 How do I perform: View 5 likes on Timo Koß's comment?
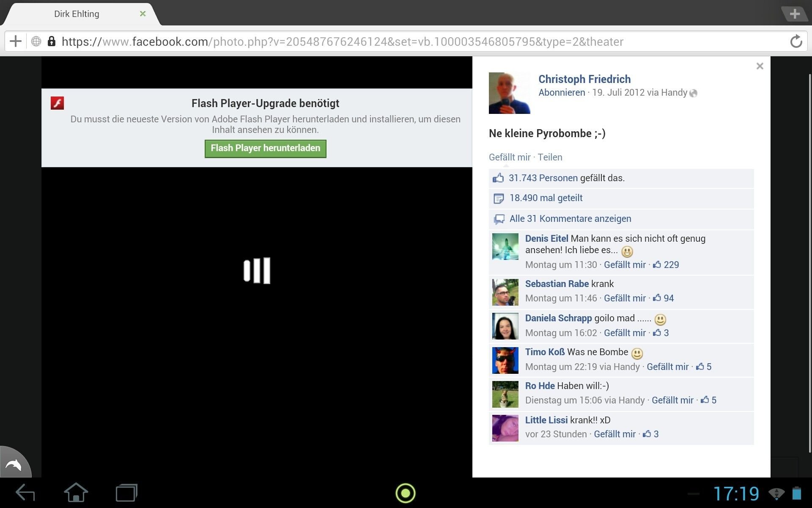pyautogui.click(x=704, y=367)
